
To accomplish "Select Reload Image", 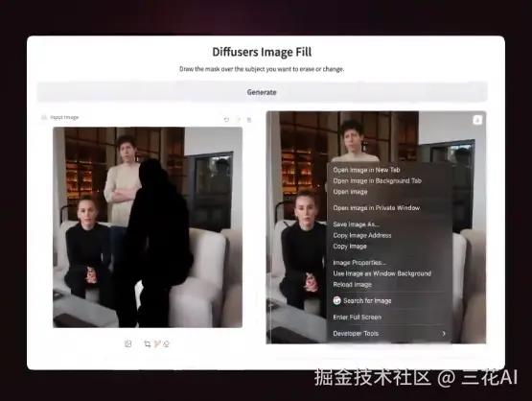I will click(352, 285).
